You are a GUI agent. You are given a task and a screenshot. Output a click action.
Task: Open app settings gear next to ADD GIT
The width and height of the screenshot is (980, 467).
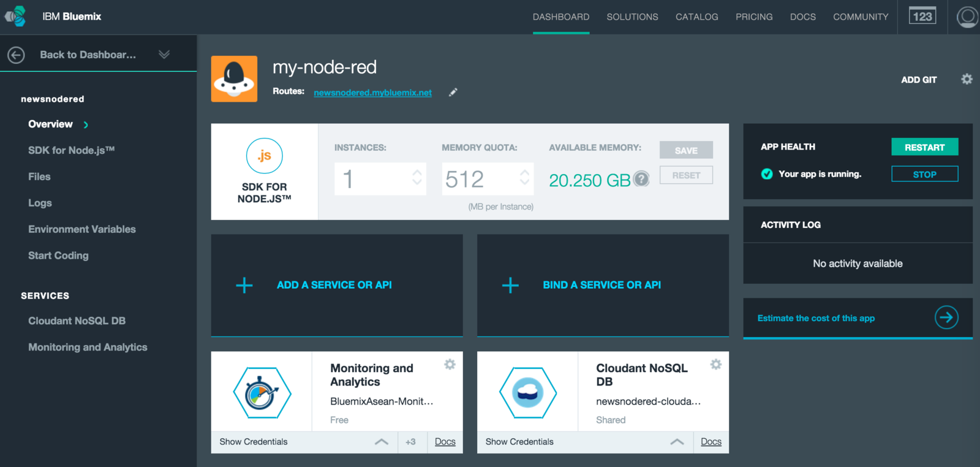967,79
